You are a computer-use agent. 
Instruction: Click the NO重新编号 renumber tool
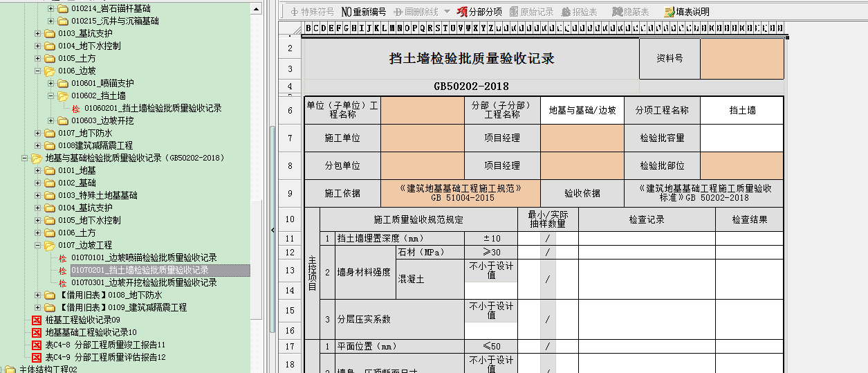364,12
